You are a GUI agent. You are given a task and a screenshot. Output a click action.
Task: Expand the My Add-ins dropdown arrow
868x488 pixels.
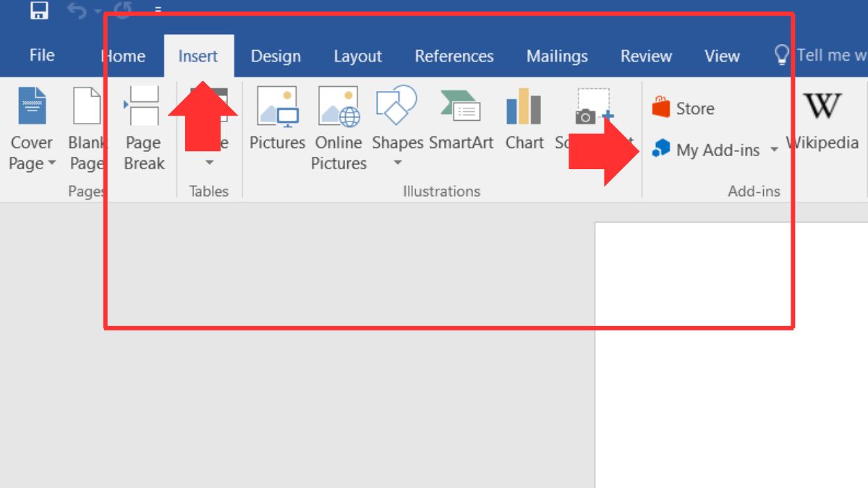pos(774,150)
